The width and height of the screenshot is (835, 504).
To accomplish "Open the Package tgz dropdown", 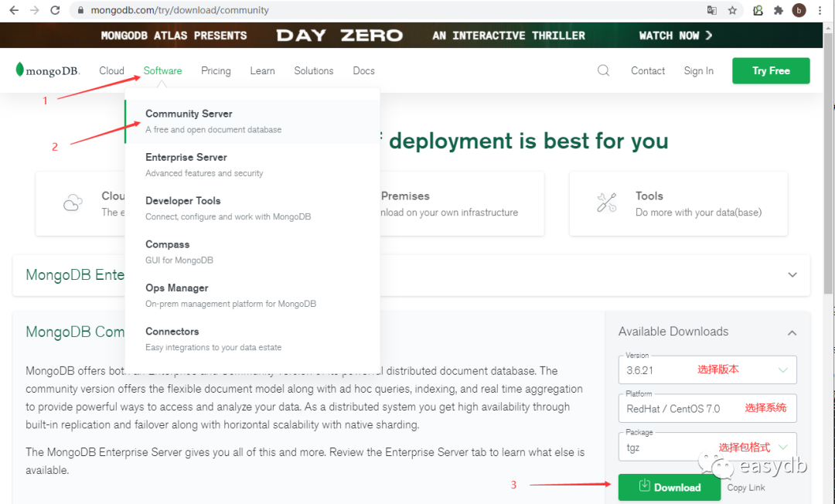I will [x=707, y=447].
